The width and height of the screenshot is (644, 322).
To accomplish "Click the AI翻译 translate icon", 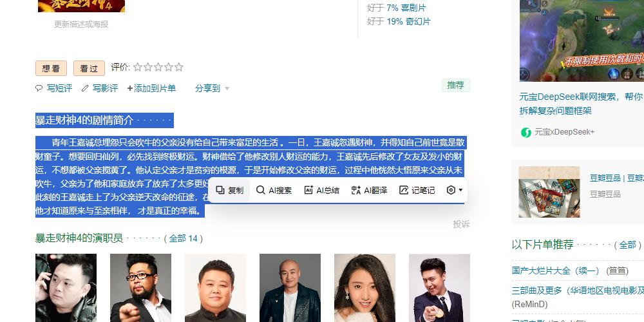I will (x=355, y=190).
